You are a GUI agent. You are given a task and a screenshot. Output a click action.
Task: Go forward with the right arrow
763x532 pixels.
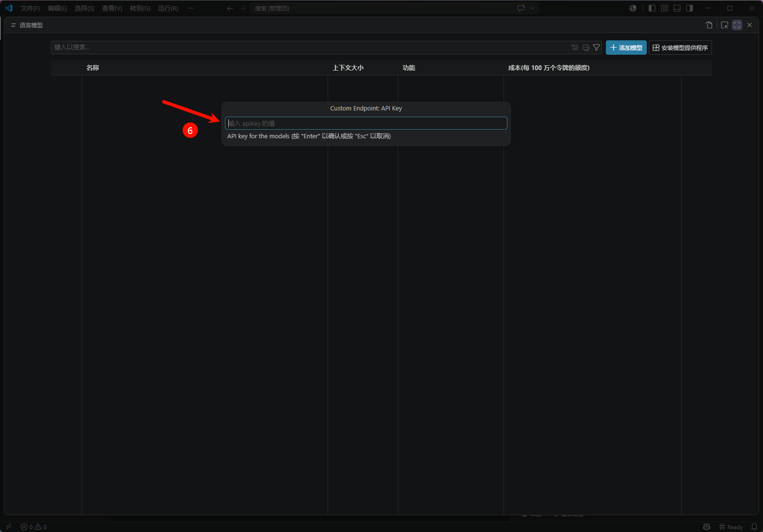point(243,8)
